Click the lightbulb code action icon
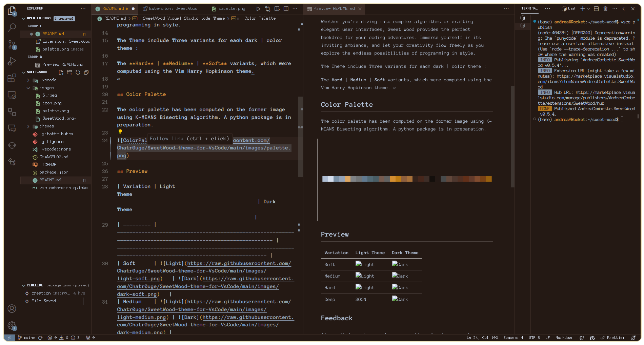 [120, 132]
